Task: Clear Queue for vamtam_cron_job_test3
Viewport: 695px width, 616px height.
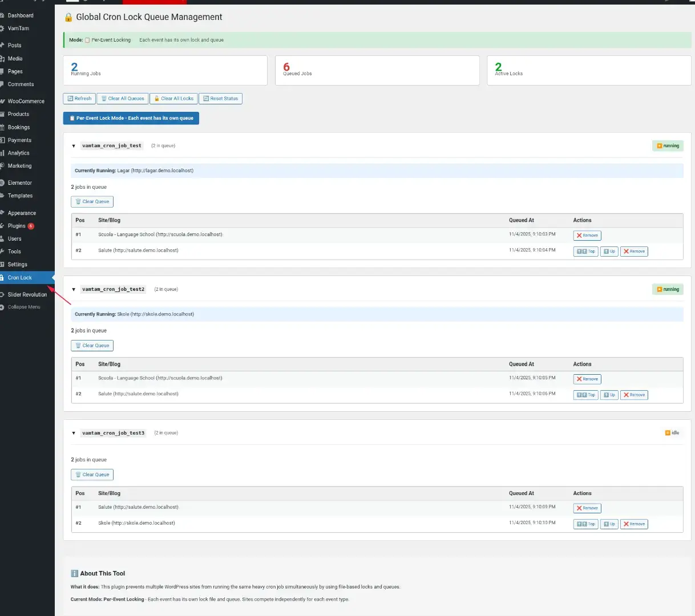Action: click(92, 475)
